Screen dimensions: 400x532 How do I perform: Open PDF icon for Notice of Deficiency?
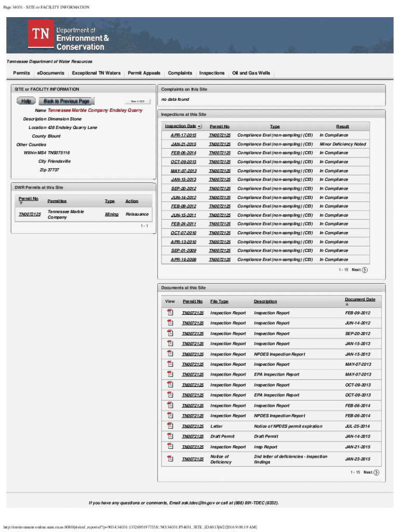pyautogui.click(x=169, y=459)
